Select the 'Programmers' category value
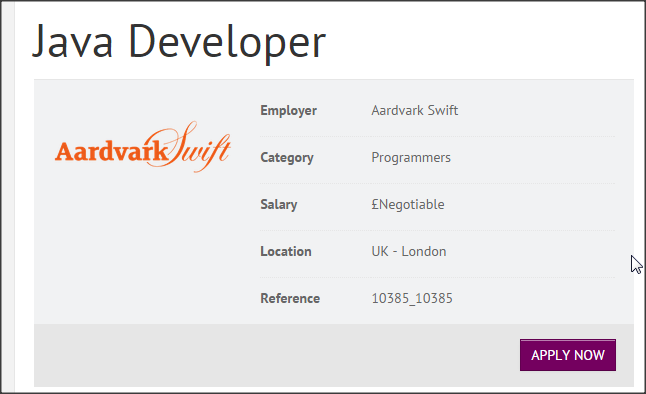 [411, 157]
